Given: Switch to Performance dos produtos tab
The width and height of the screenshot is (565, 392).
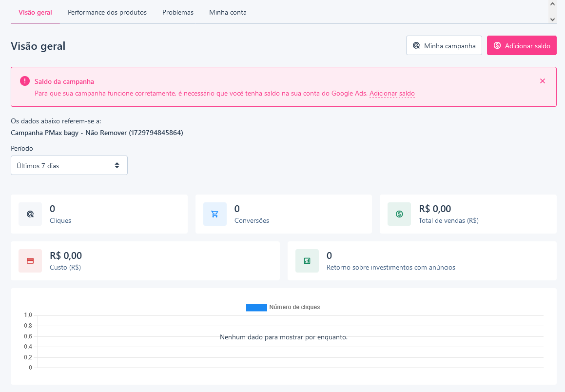Looking at the screenshot, I should tap(107, 12).
